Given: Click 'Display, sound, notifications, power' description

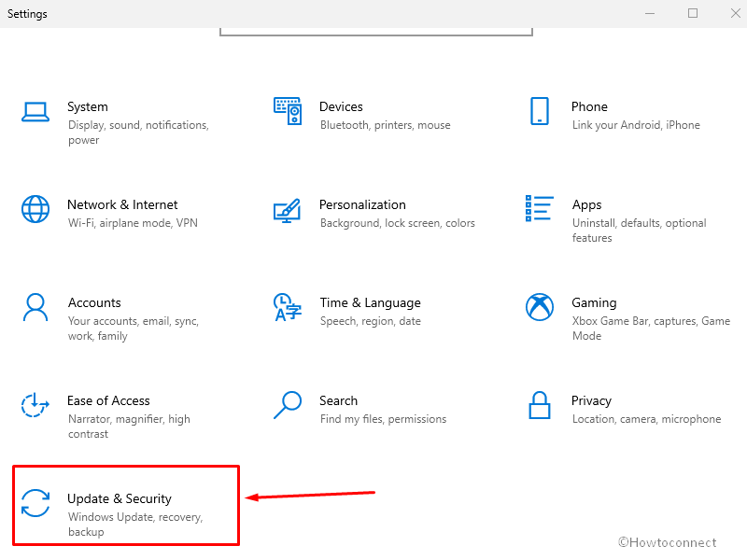Looking at the screenshot, I should coord(138,133).
